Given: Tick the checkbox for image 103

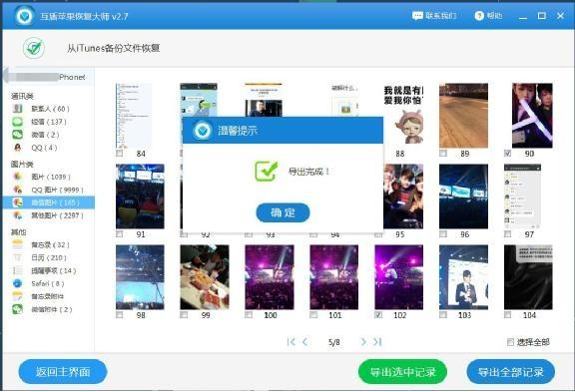Looking at the screenshot, I should (443, 315).
